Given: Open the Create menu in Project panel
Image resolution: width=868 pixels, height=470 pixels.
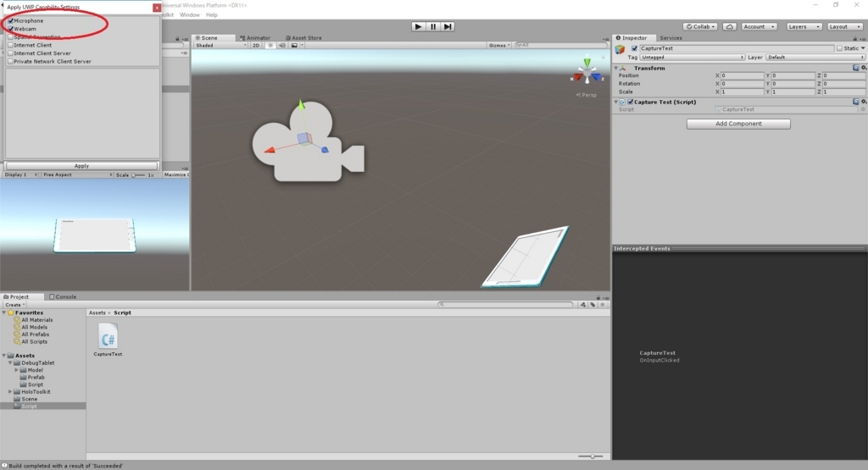Looking at the screenshot, I should point(14,305).
